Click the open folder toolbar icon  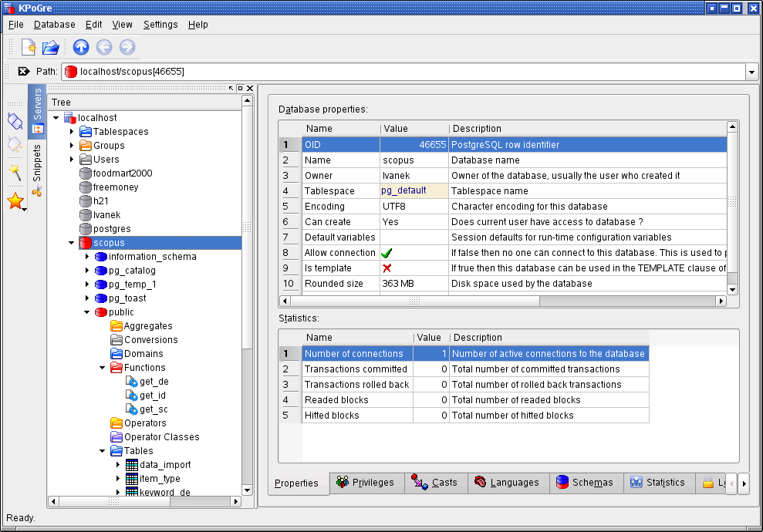click(x=51, y=47)
